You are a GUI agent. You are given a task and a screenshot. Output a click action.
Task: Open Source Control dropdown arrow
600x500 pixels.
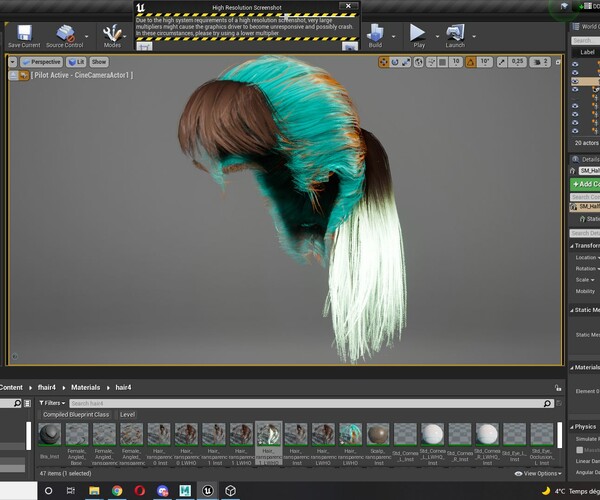coord(87,37)
